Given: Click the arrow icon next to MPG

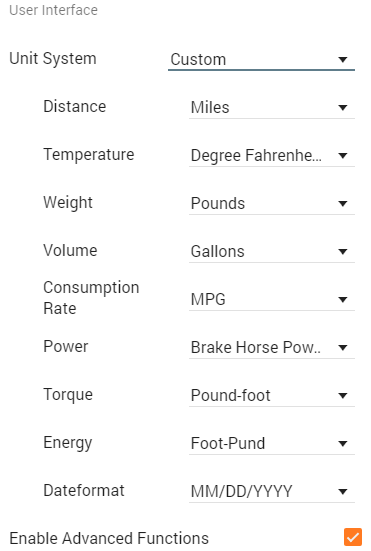Looking at the screenshot, I should [x=343, y=299].
